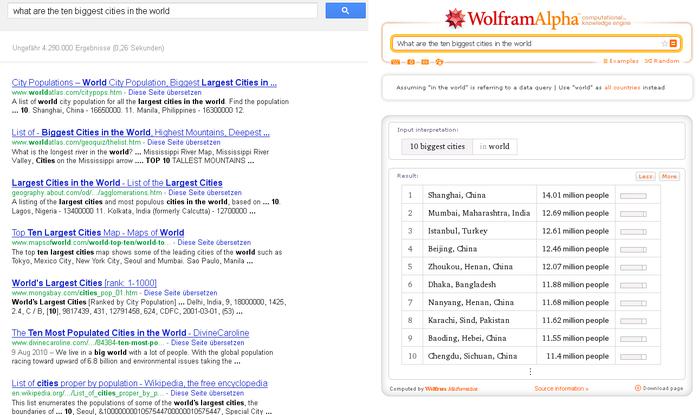The image size is (699, 415).
Task: Select the 'Dhaka, Bangladesh' cell
Action: (480, 284)
